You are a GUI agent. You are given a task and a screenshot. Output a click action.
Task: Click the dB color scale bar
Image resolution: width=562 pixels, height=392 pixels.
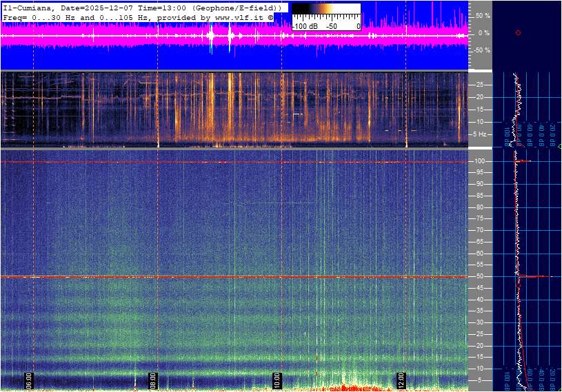point(325,14)
